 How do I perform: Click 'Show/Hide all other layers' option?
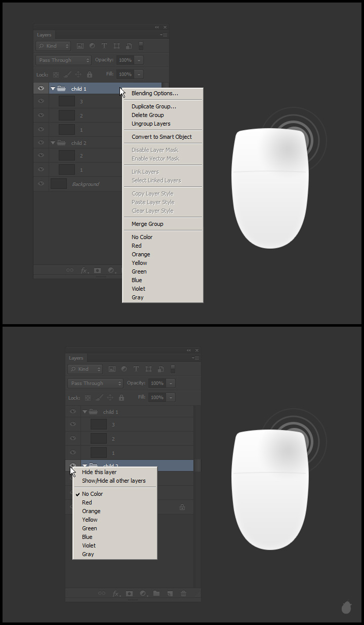pos(113,481)
